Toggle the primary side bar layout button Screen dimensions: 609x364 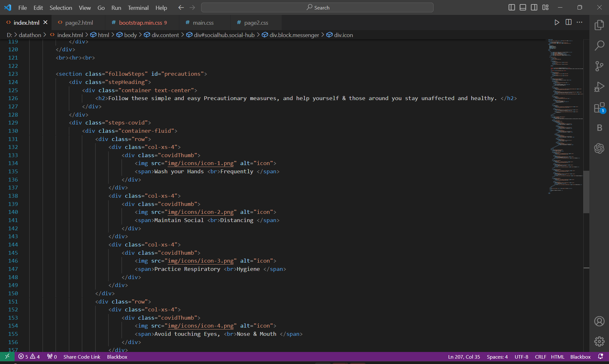click(512, 7)
